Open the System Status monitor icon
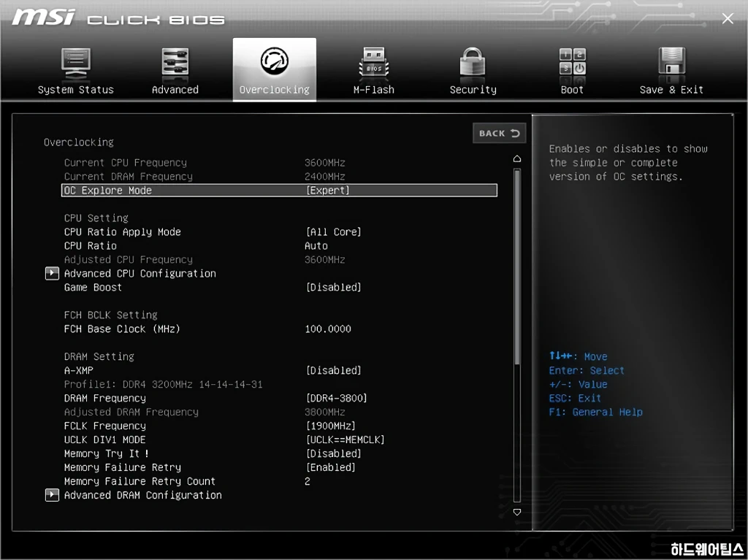The height and width of the screenshot is (560, 748). click(x=76, y=63)
